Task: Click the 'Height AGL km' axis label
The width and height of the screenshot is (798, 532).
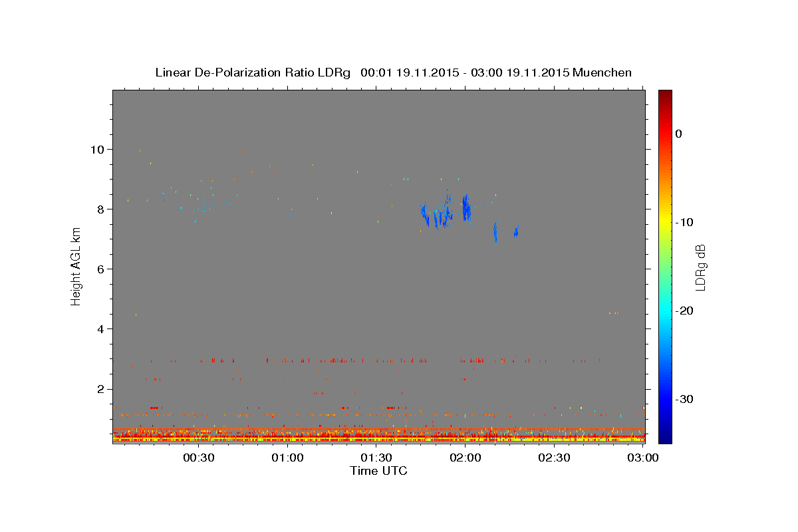Action: [76, 266]
